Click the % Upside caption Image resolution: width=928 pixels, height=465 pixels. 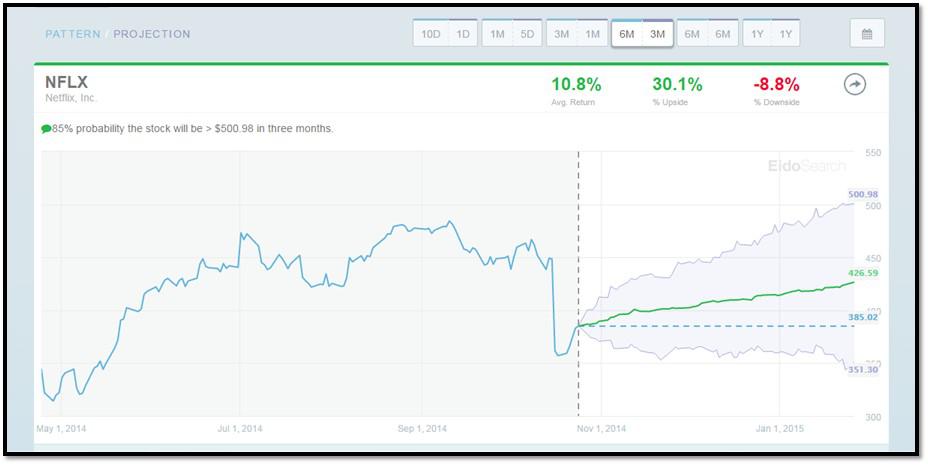672,102
